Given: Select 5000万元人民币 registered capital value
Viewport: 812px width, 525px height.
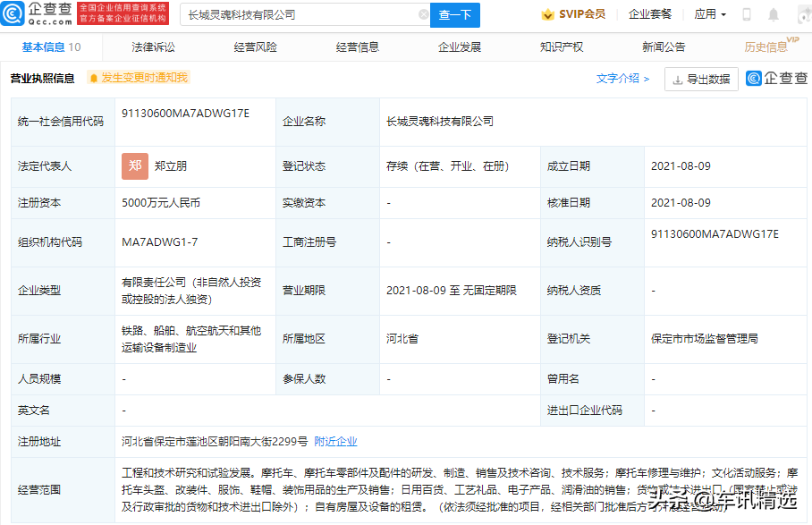Looking at the screenshot, I should pos(161,203).
